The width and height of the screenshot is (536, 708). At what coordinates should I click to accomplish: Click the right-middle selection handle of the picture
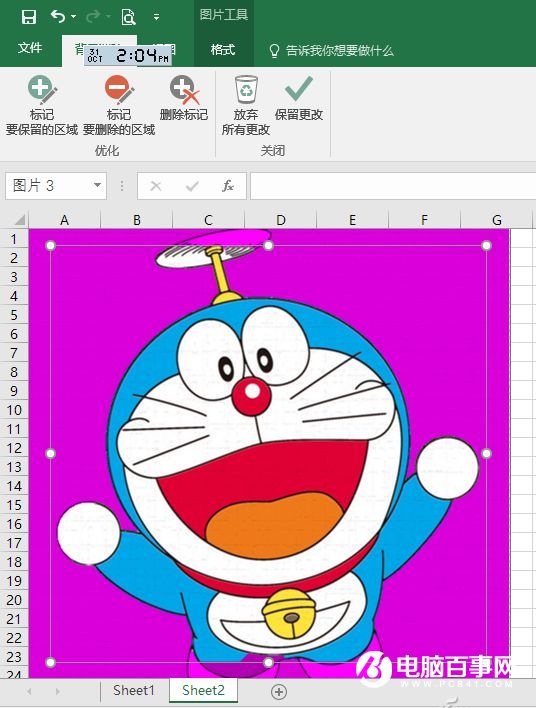[x=486, y=454]
